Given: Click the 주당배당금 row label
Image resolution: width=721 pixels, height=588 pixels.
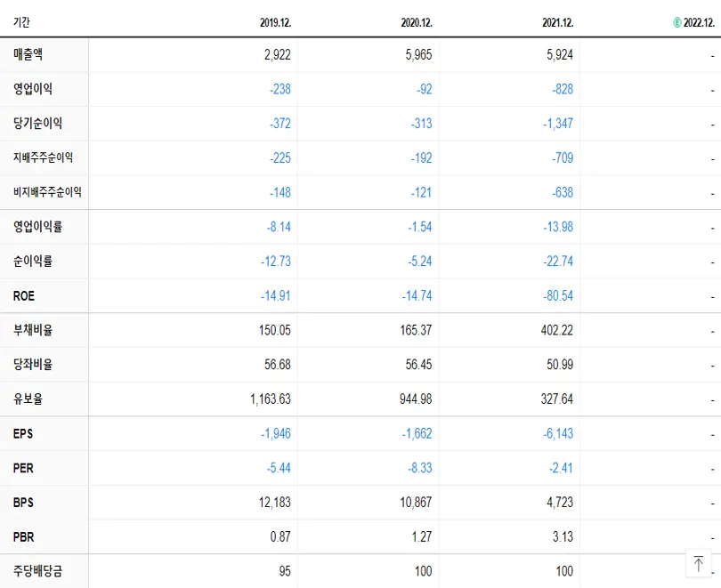Looking at the screenshot, I should [x=37, y=571].
